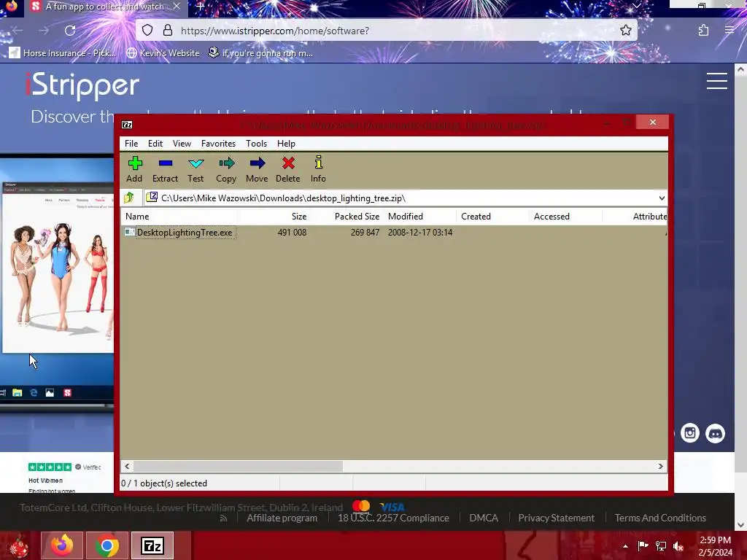Click the 491 008 size value

click(292, 233)
